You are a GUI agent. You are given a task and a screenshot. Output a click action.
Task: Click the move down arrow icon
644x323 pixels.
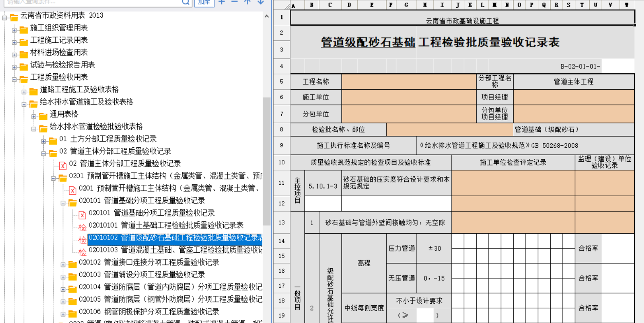coord(260,2)
